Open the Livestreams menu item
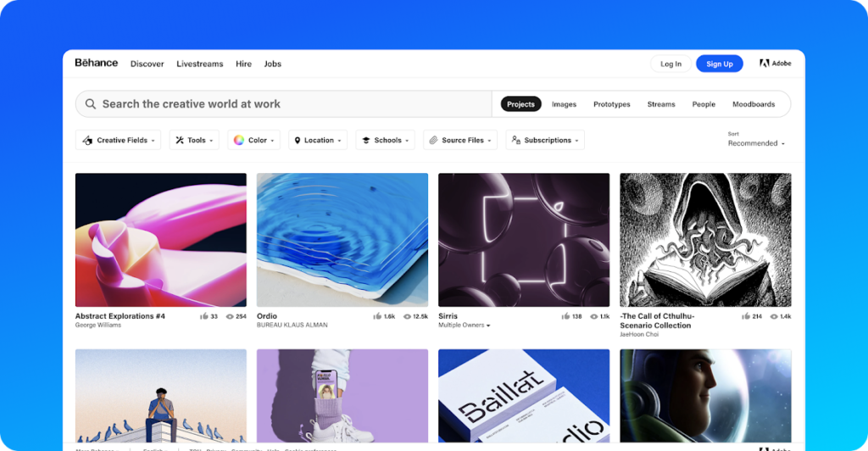Viewport: 868px width, 451px height. tap(200, 64)
